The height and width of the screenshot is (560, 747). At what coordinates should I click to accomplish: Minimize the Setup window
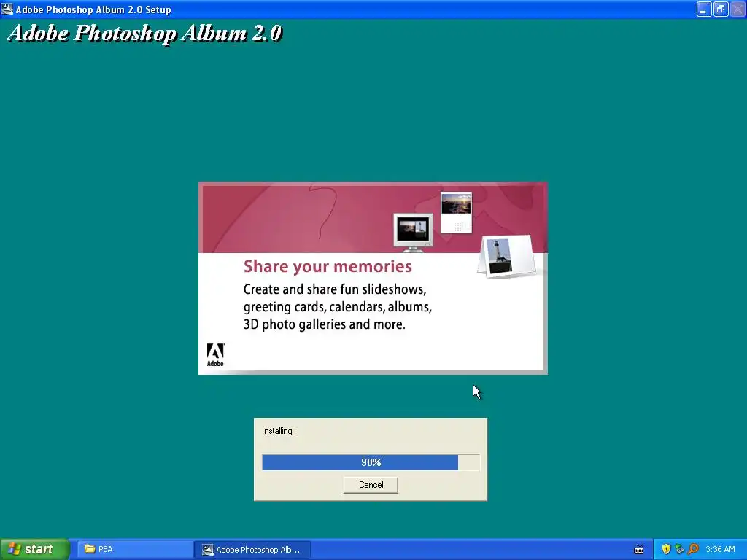(704, 9)
